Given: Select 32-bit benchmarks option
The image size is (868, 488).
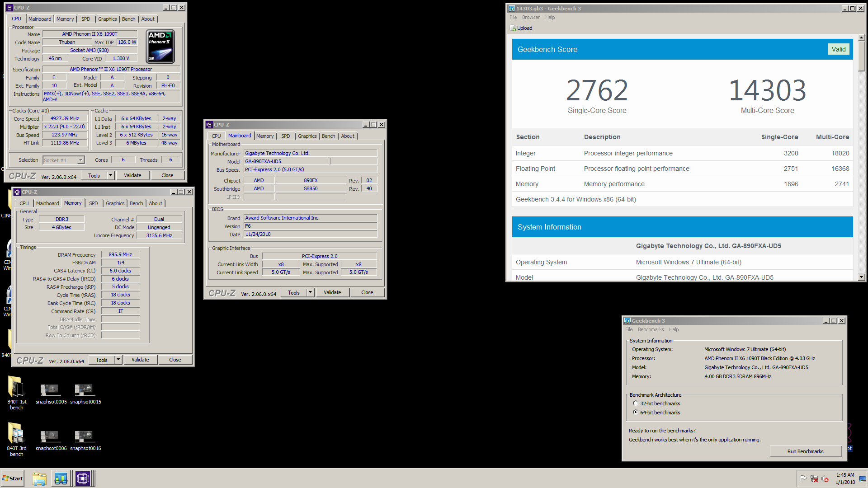Looking at the screenshot, I should click(636, 404).
